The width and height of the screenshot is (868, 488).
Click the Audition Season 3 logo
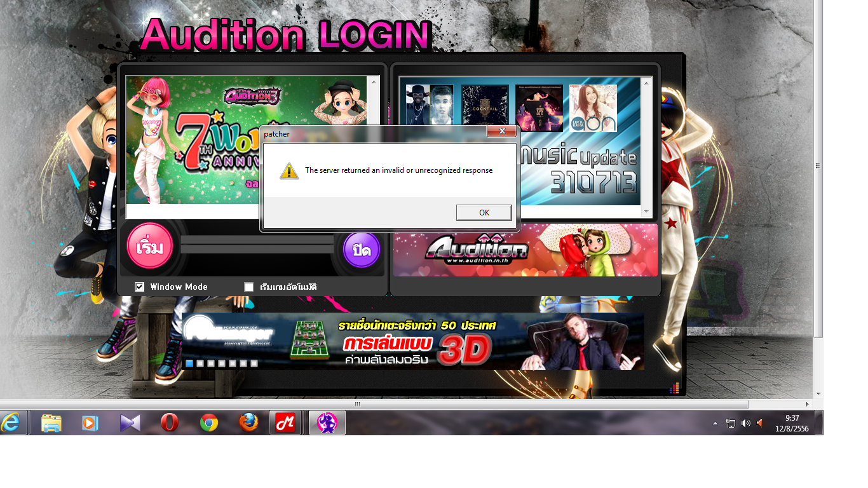pos(252,96)
